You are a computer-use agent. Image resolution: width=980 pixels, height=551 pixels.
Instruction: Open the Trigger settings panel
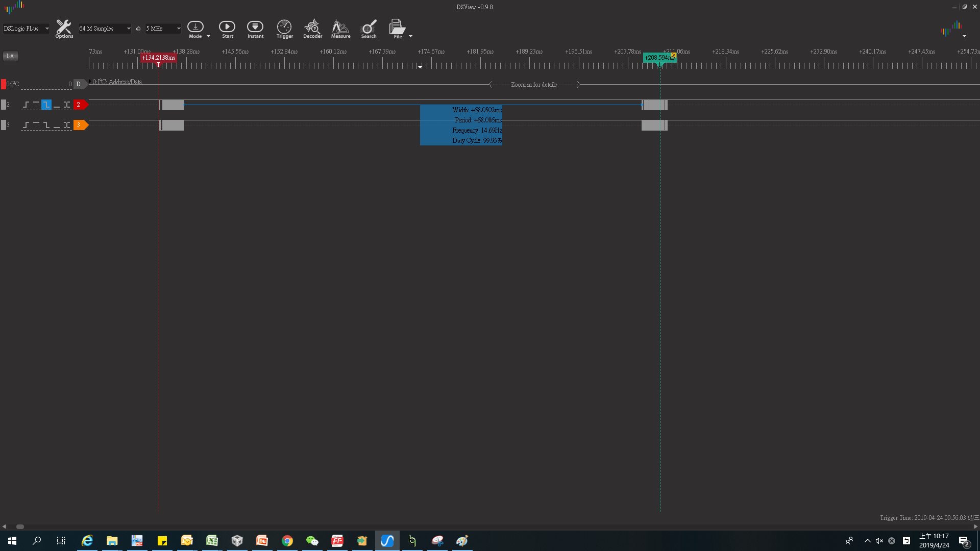coord(284,29)
